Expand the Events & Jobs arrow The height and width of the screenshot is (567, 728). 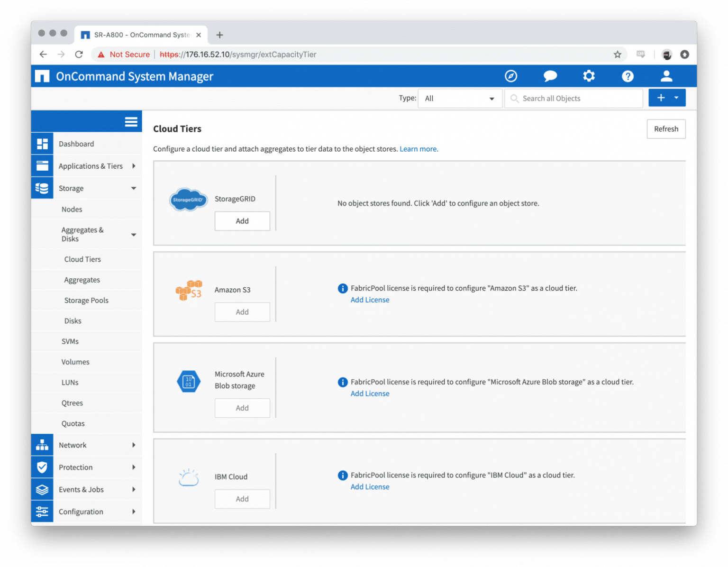tap(134, 490)
